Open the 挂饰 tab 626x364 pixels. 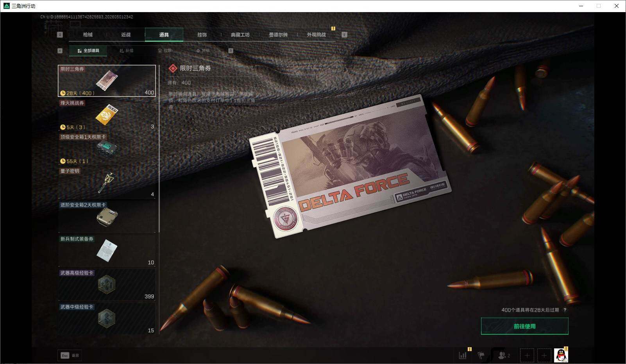[202, 35]
